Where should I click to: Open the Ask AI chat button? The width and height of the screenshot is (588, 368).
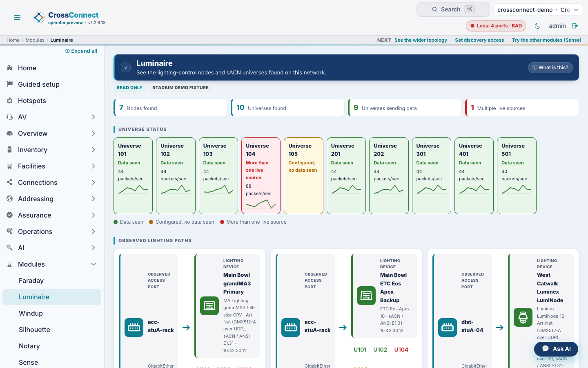(x=556, y=349)
